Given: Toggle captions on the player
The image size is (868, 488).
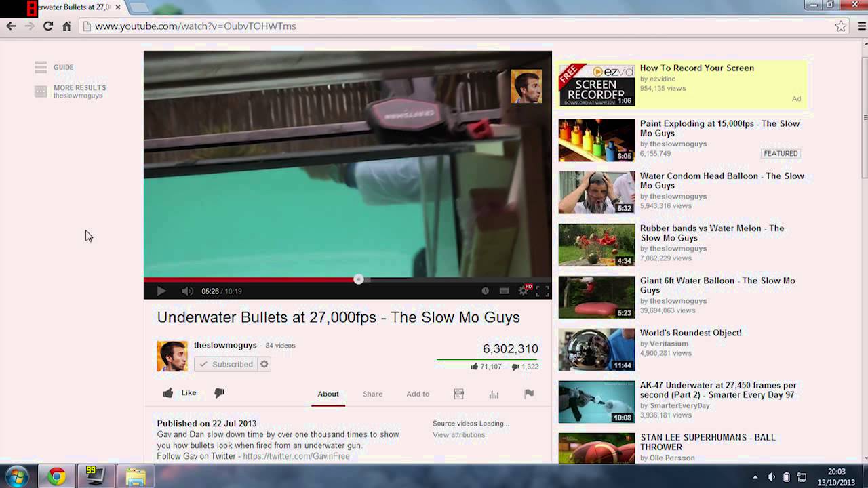Looking at the screenshot, I should (x=504, y=291).
